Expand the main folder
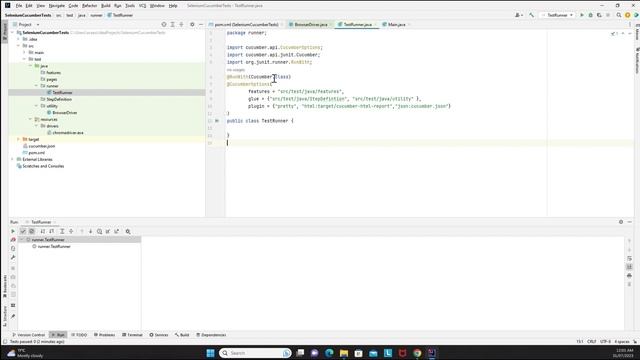 [x=24, y=53]
